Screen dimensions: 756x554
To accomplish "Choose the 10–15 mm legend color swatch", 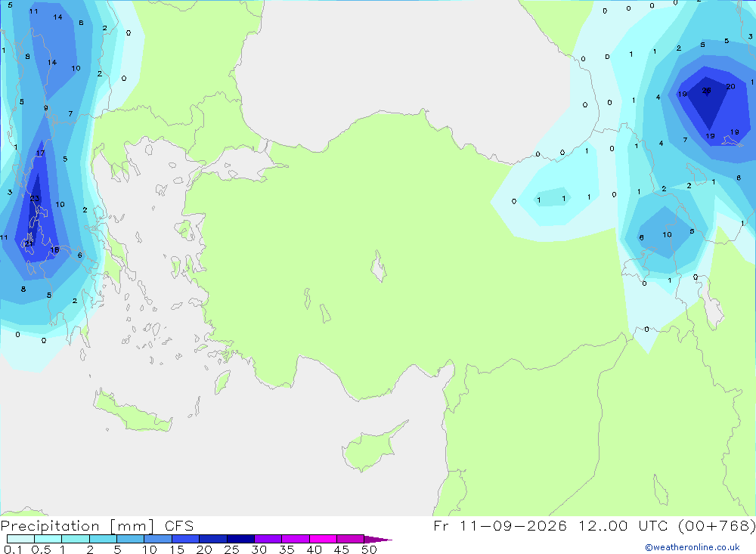I will pos(158,539).
